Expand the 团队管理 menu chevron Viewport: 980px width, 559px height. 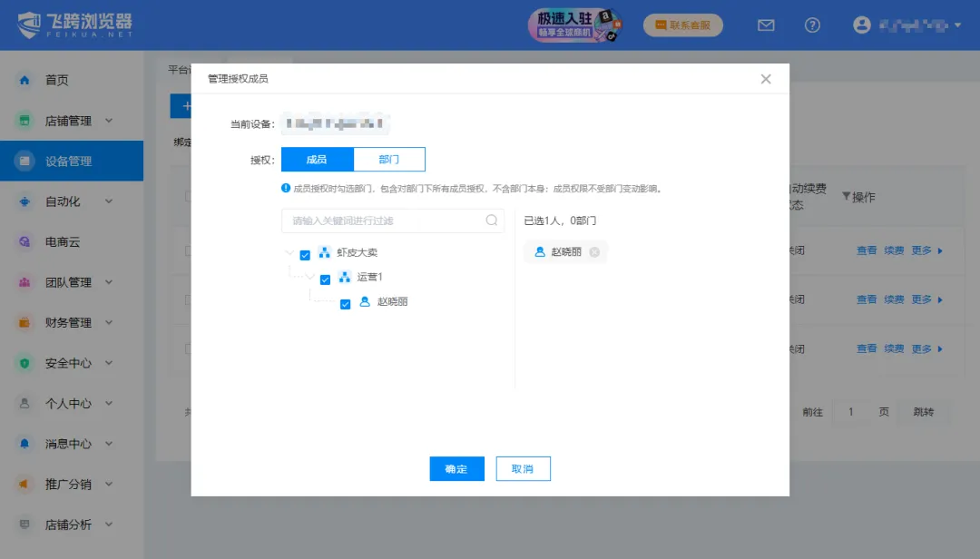[x=109, y=282]
